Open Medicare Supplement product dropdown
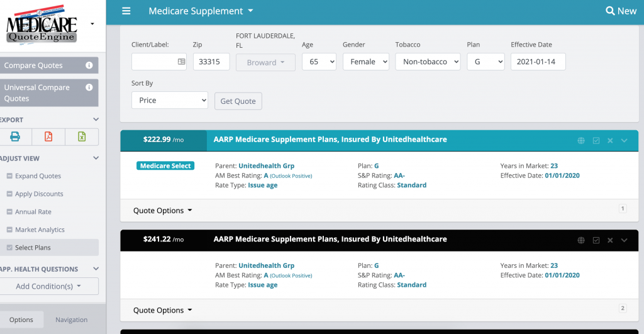Viewport: 644px width, 334px height. tap(201, 11)
